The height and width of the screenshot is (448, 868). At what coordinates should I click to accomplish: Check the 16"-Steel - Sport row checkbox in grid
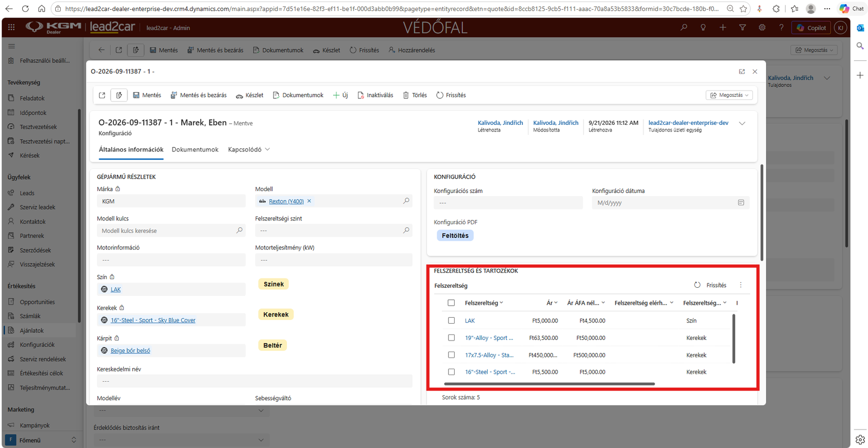(x=451, y=372)
